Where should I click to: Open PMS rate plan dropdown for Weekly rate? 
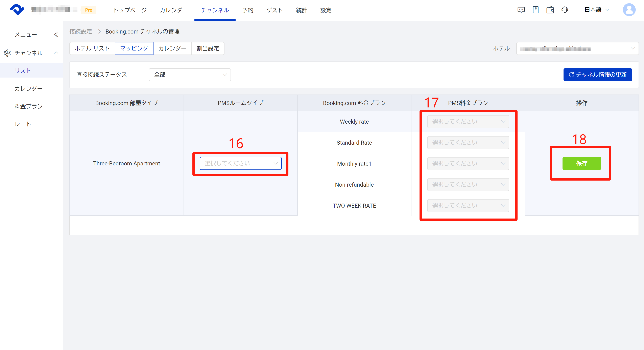click(x=468, y=122)
